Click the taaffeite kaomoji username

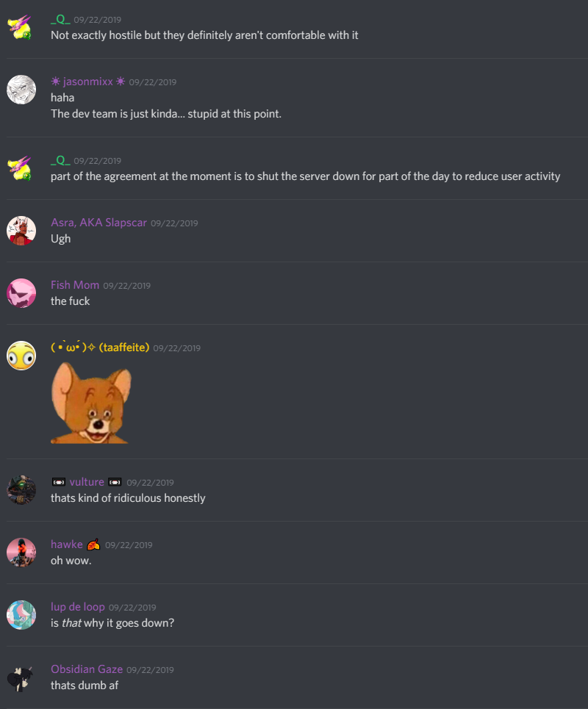(x=100, y=348)
